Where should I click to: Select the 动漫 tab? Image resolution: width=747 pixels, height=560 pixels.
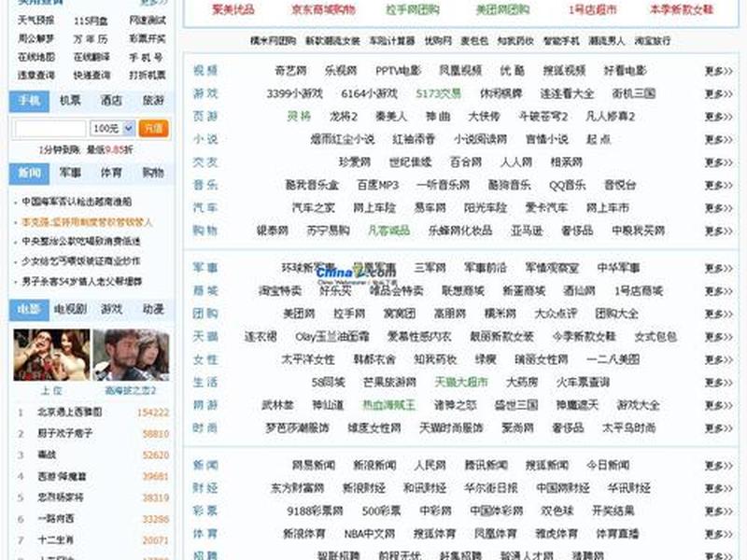[x=153, y=309]
